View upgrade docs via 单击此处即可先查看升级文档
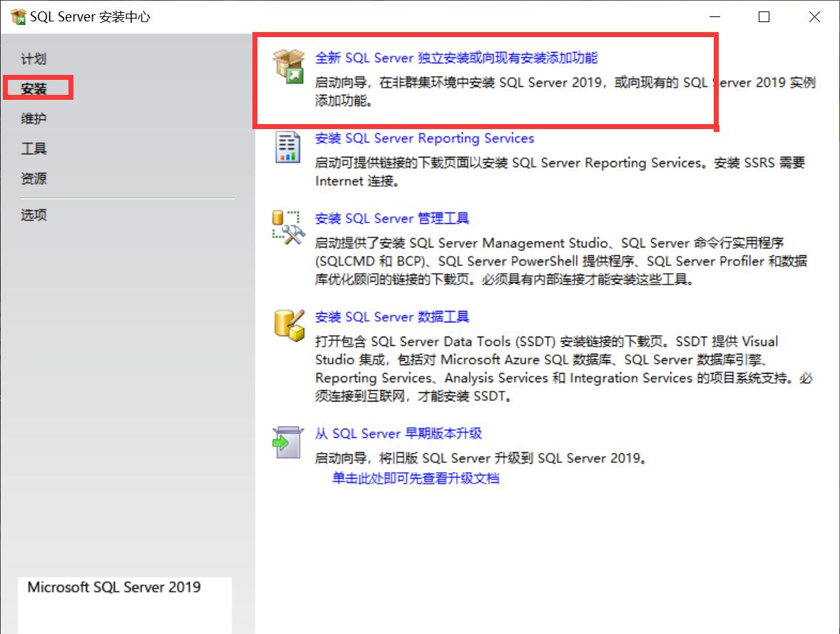840x634 pixels. tap(416, 478)
